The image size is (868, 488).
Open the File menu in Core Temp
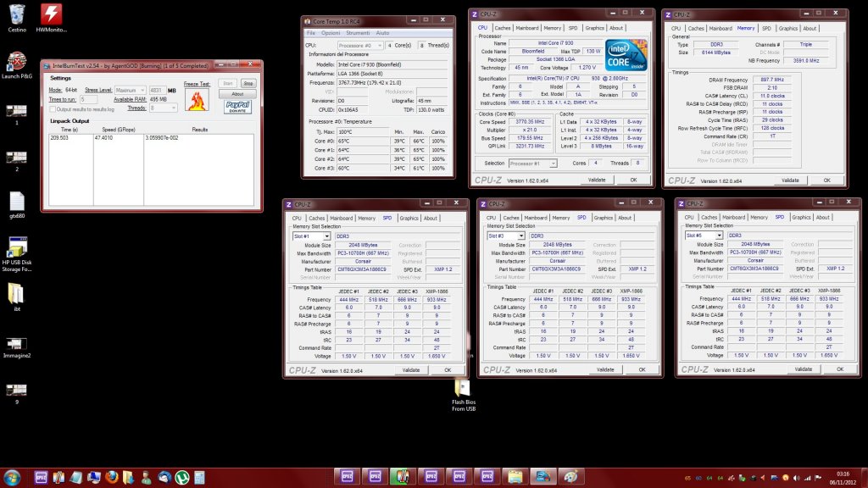311,33
